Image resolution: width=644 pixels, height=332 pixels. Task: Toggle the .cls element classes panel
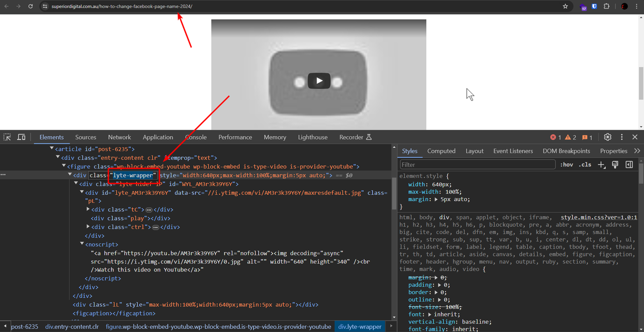585,164
